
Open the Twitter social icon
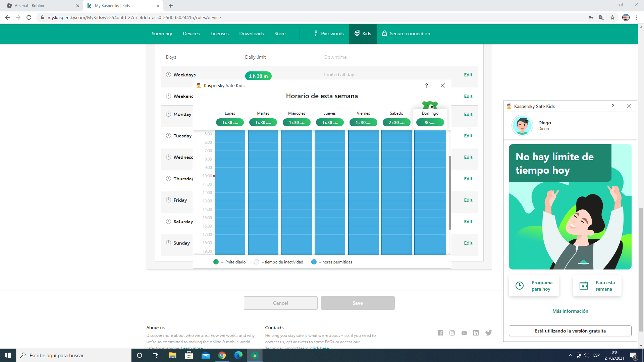click(x=488, y=333)
